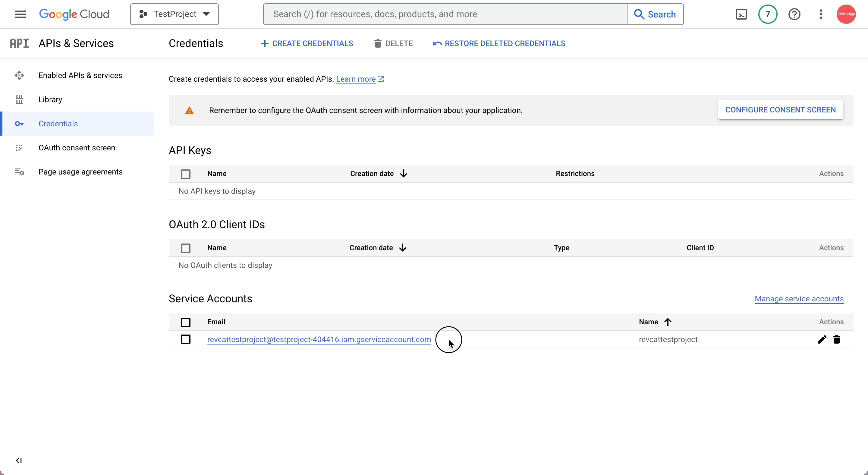
Task: Edit the revcattestproject service account
Action: coord(822,340)
